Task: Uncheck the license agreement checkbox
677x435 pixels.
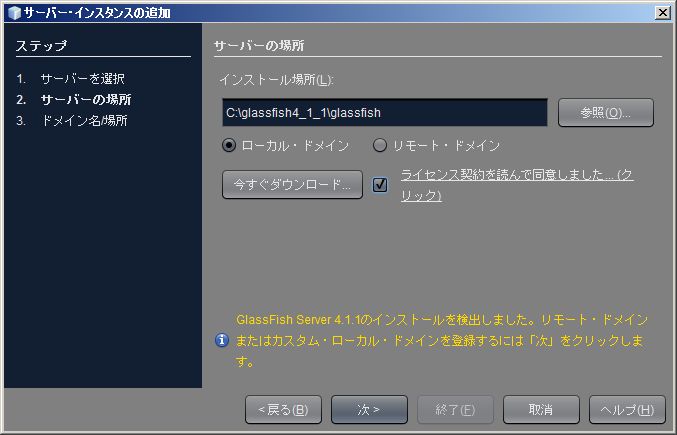Action: [x=380, y=185]
